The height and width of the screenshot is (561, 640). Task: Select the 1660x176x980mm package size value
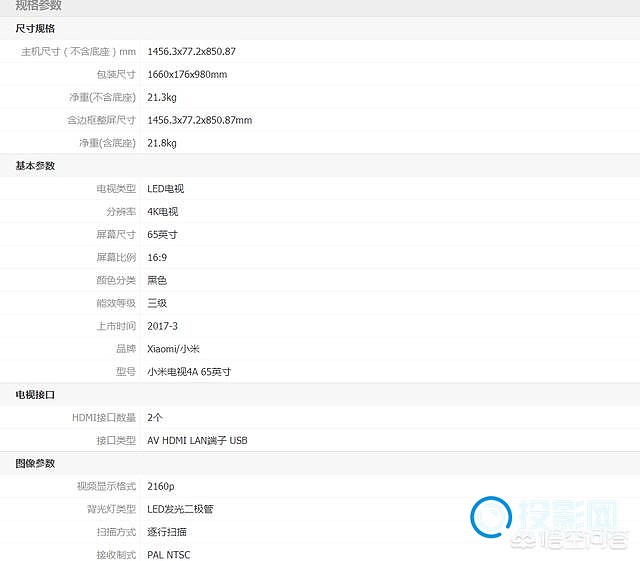point(187,74)
